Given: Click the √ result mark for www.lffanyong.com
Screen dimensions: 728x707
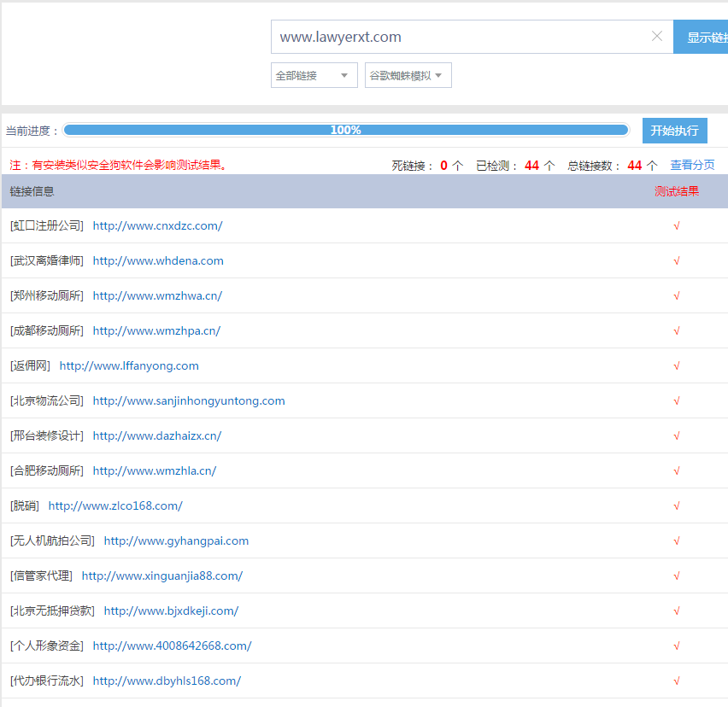Looking at the screenshot, I should [x=676, y=365].
